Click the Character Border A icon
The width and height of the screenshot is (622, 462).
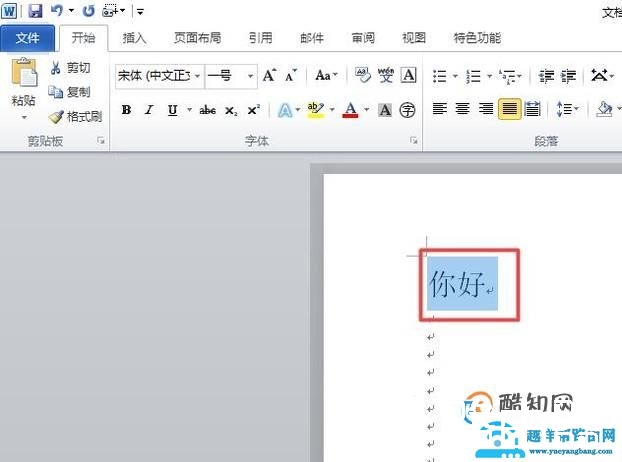click(409, 75)
